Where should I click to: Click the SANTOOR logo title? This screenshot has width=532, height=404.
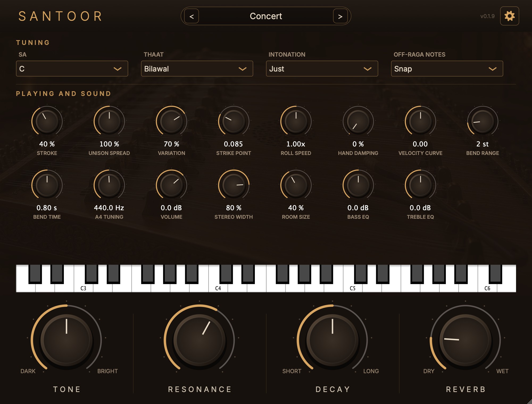click(60, 16)
